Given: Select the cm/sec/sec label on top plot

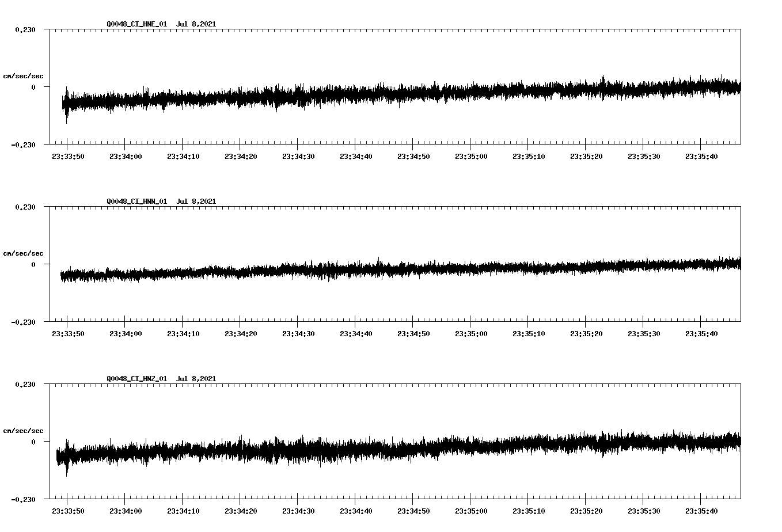Looking at the screenshot, I should click(23, 75).
